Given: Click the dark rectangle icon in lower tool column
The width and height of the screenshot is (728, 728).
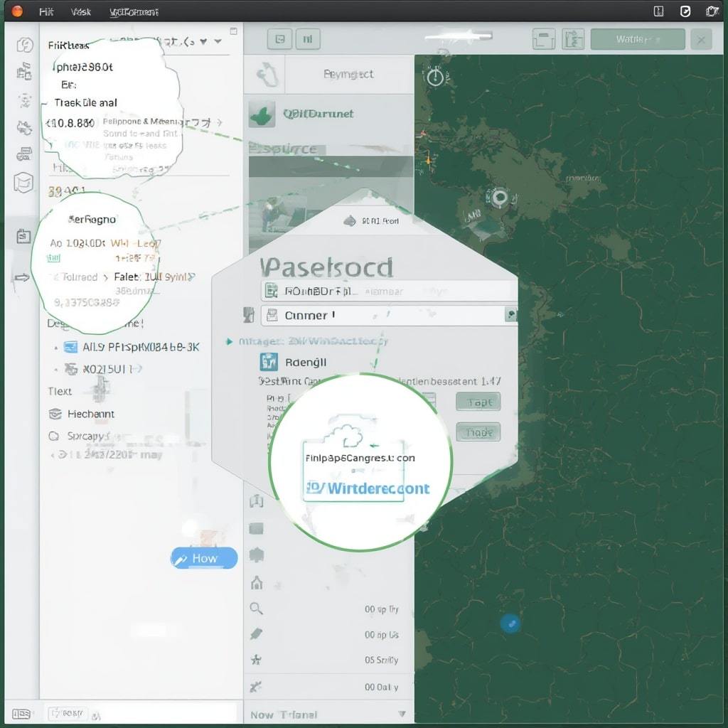Looking at the screenshot, I should pos(256,528).
